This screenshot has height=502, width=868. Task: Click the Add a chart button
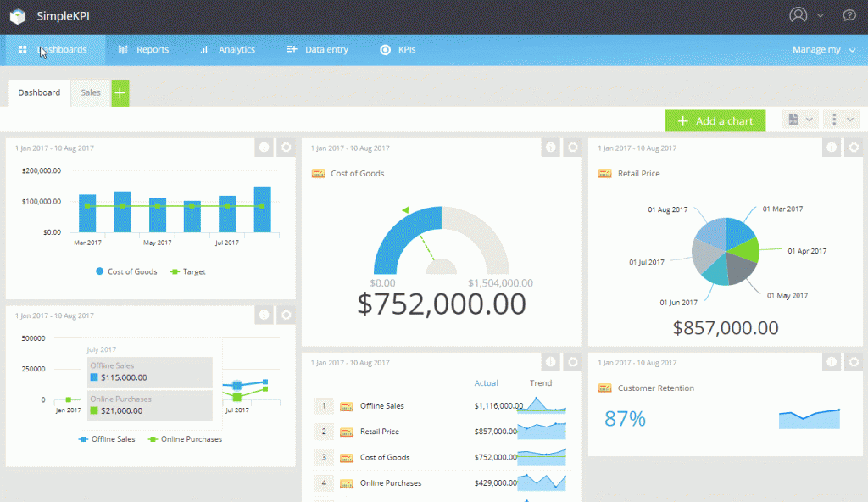(715, 120)
